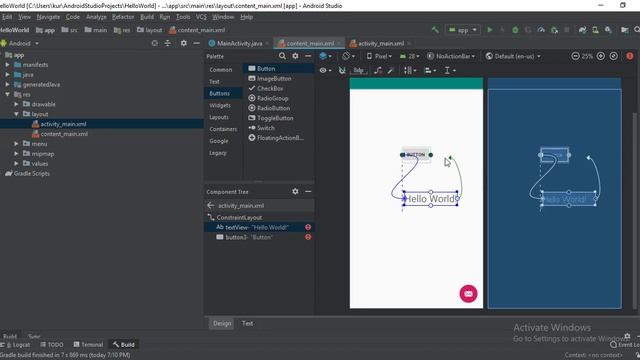Open the Refactor menu
The width and height of the screenshot is (640, 360).
pyautogui.click(x=123, y=17)
